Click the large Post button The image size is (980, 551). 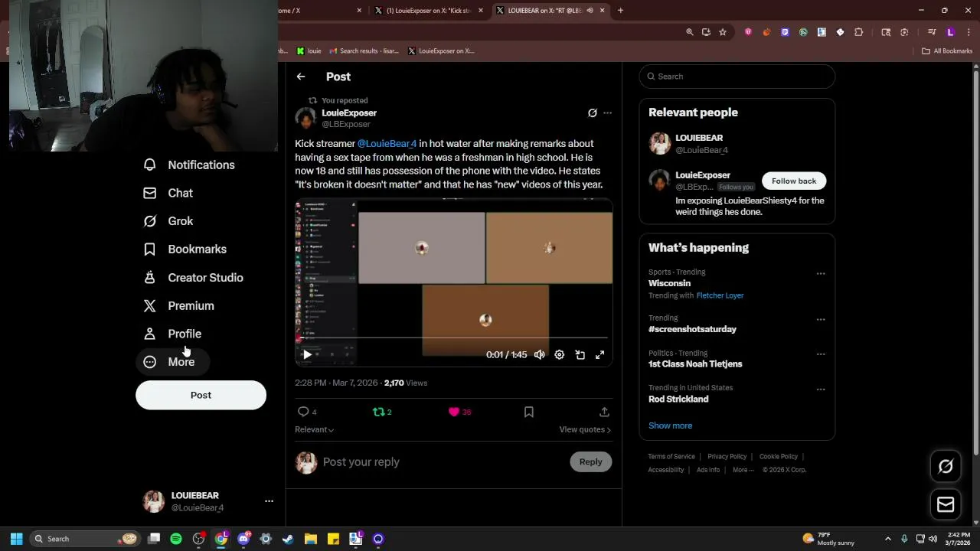(201, 395)
